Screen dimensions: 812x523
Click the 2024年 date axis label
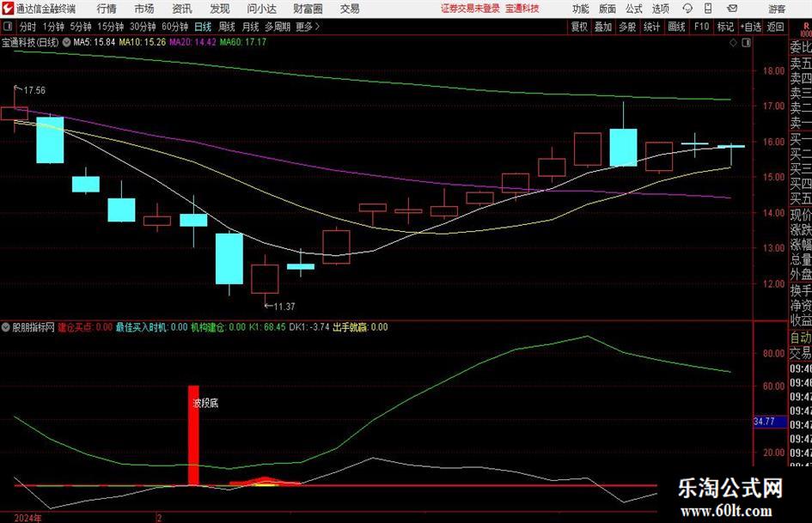click(28, 518)
